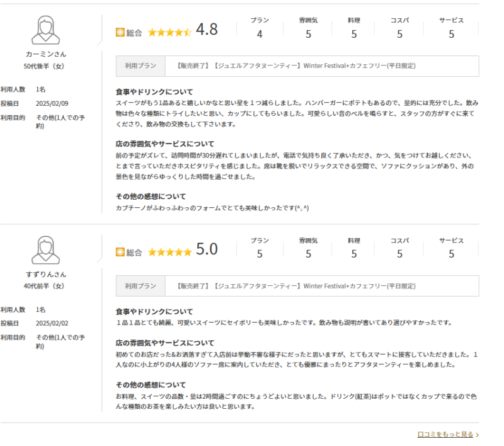Click 店の雰囲気やサービスについて heading in カーミンさん review
This screenshot has height=446, width=504.
pyautogui.click(x=165, y=144)
